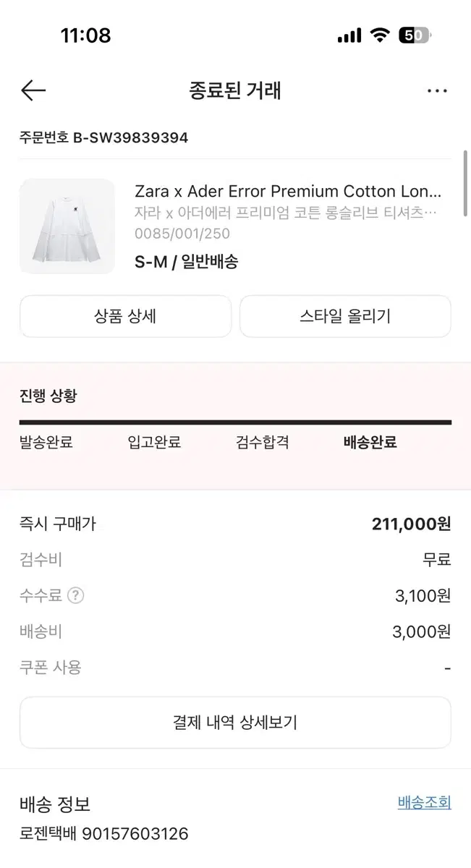
Task: Tap the battery indicator showing 50
Action: (413, 34)
